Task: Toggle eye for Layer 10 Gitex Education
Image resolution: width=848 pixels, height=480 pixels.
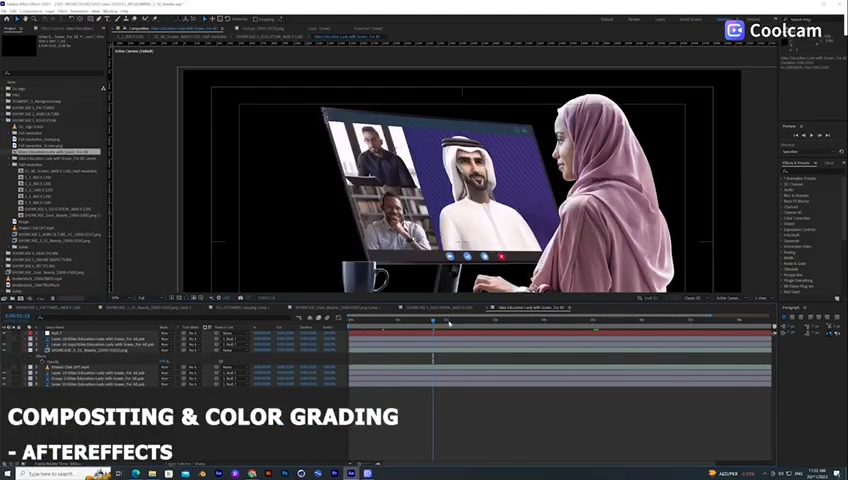Action: 4,384
